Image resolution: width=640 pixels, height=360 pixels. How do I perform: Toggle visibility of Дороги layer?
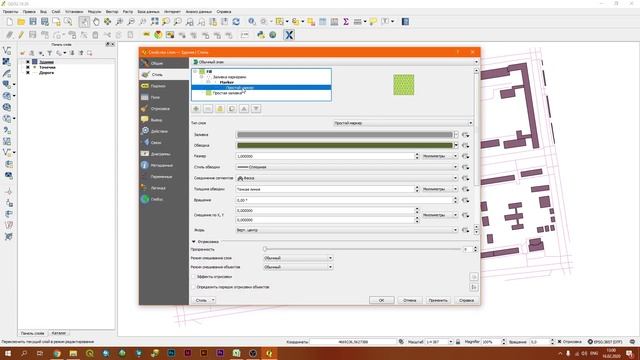click(27, 73)
